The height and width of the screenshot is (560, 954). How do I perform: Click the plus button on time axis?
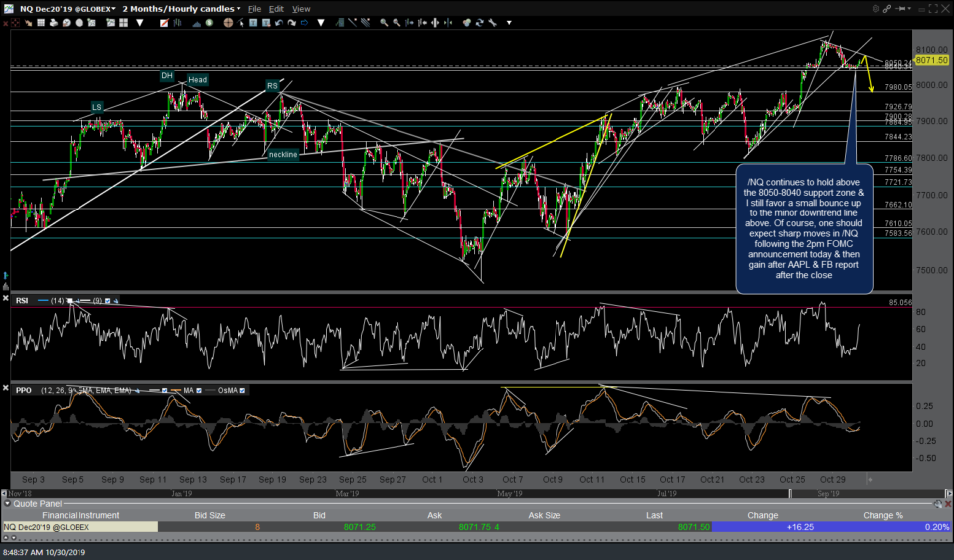pyautogui.click(x=869, y=480)
